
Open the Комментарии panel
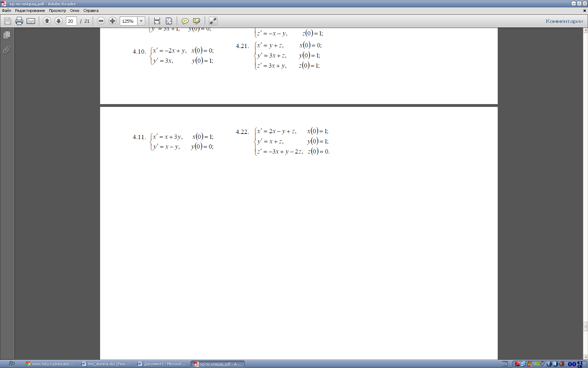[564, 21]
